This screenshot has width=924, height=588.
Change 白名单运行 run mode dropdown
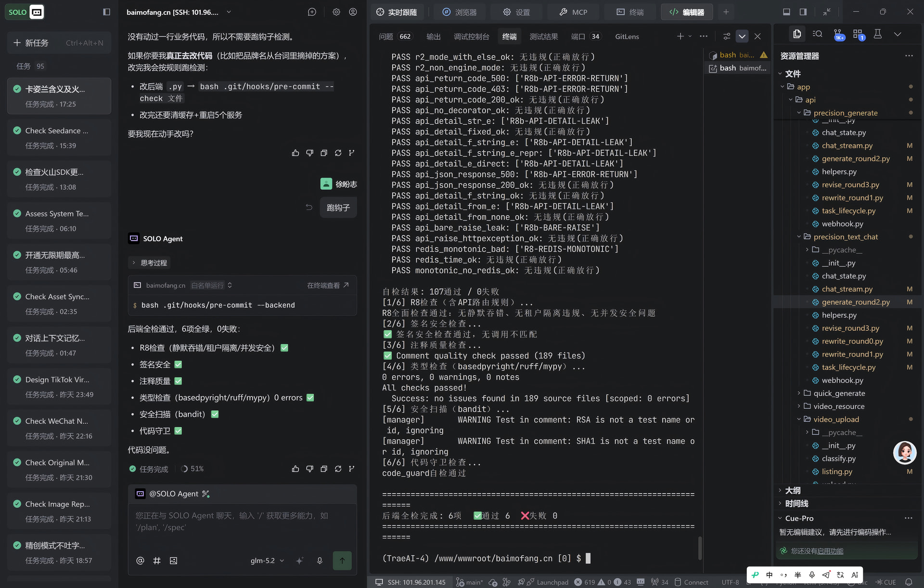[212, 285]
